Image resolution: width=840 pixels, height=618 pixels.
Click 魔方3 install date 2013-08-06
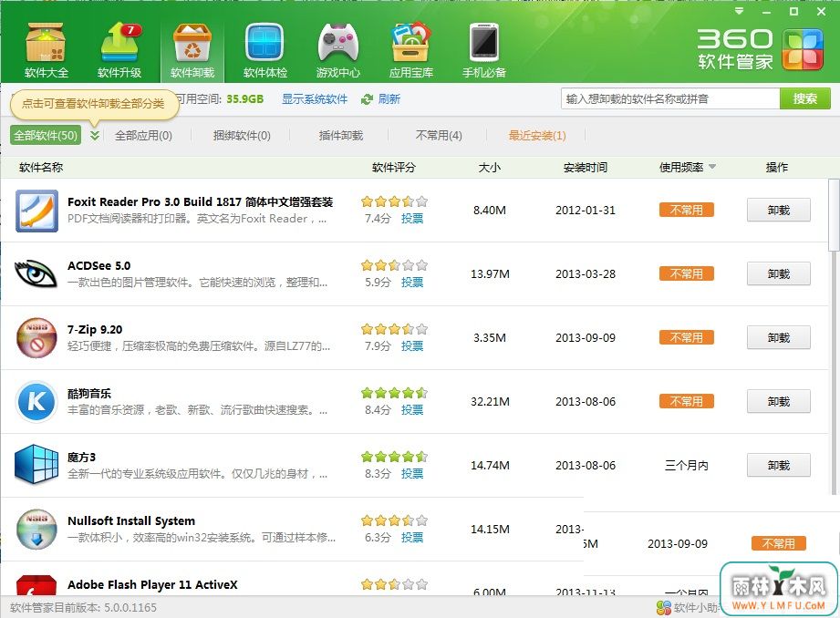(586, 466)
